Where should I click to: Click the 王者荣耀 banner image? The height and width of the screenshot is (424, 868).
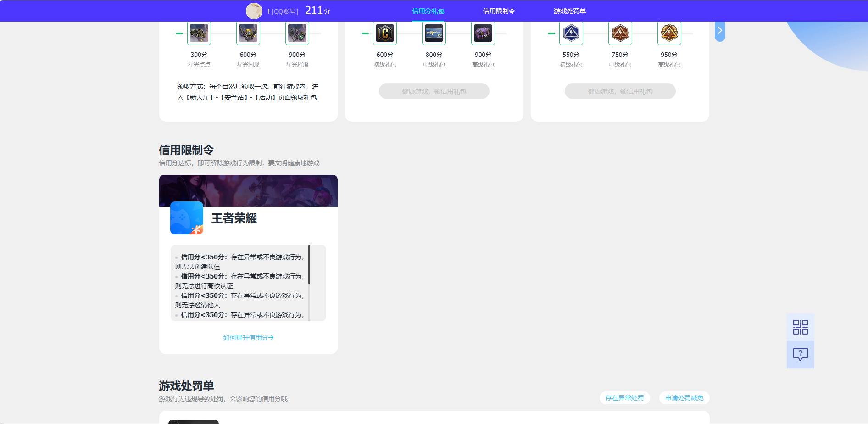248,191
